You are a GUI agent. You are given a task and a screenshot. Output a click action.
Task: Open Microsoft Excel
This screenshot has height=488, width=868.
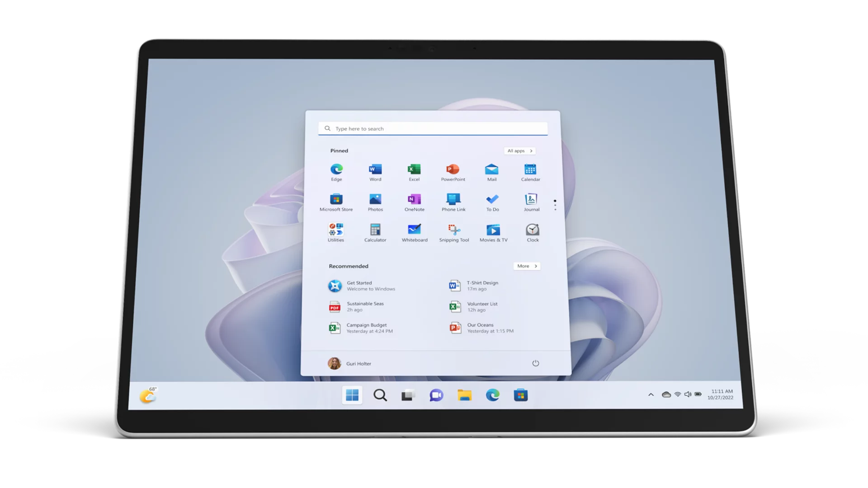pos(414,170)
